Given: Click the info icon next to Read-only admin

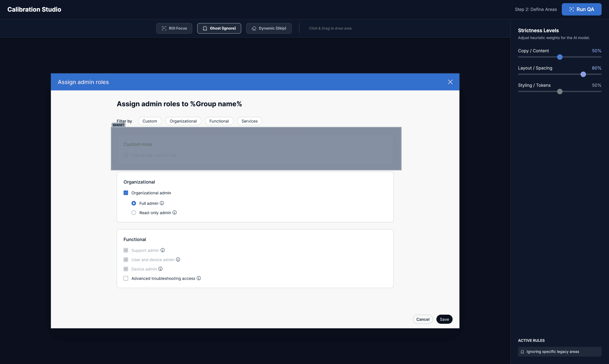Looking at the screenshot, I should [175, 212].
